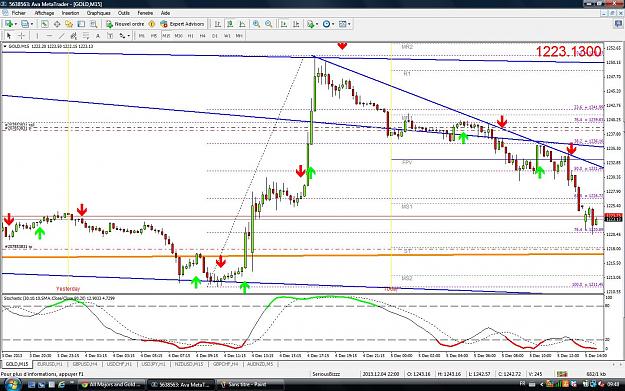
Task: Switch to candlestick chart display
Action: [x=230, y=24]
